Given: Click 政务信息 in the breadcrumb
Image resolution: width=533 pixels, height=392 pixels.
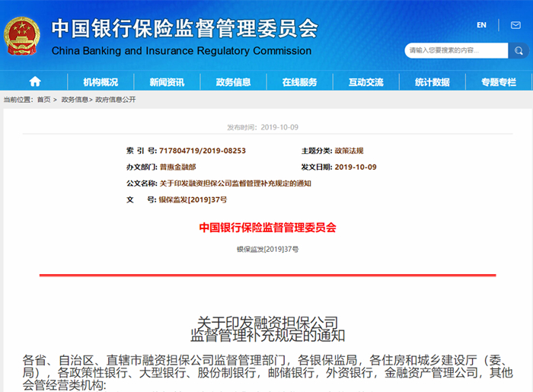Looking at the screenshot, I should (75, 100).
